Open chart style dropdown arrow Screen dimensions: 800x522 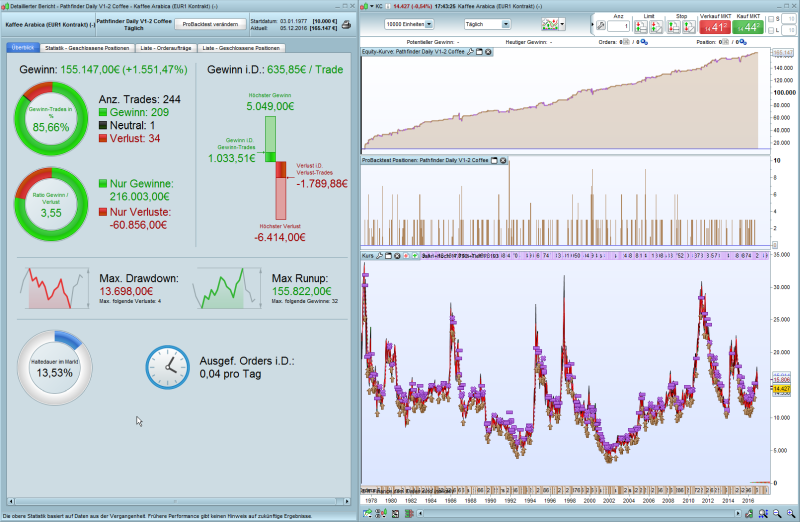click(562, 24)
